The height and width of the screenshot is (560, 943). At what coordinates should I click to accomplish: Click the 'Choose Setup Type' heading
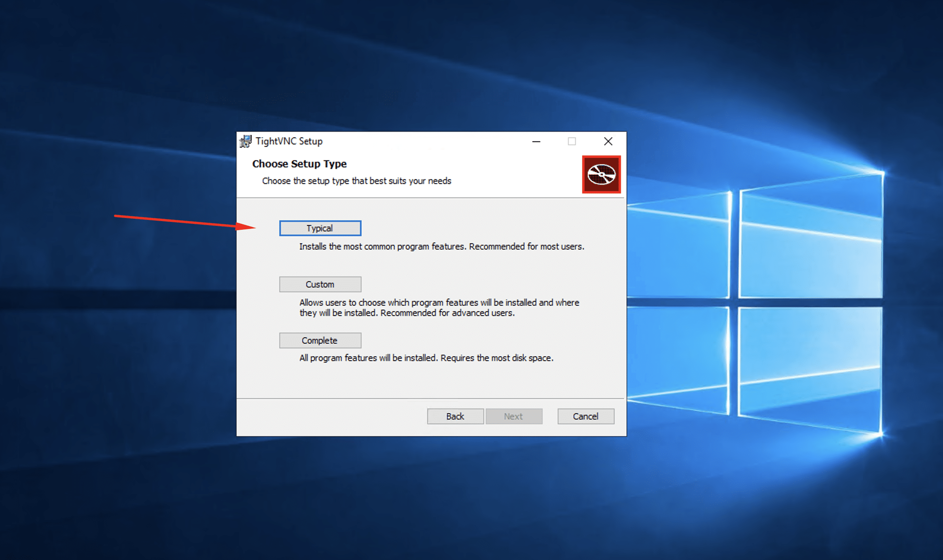point(299,164)
